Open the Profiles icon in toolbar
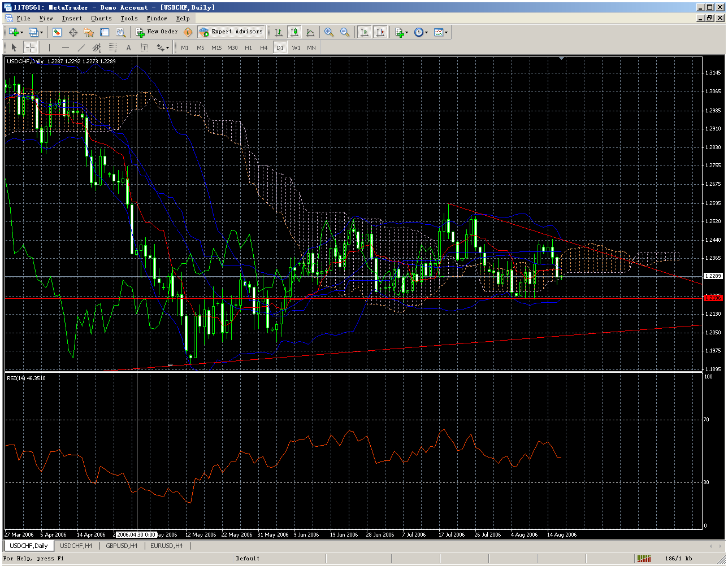The image size is (728, 566). [33, 32]
